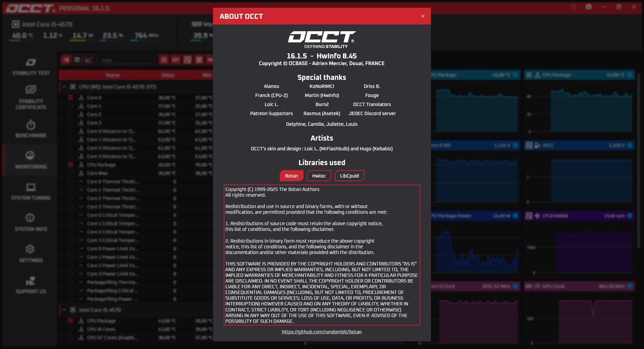Viewport: 644px width, 349px height.
Task: Click the CPU icon beside Intel Core i5-4570 header
Action: pos(15,24)
